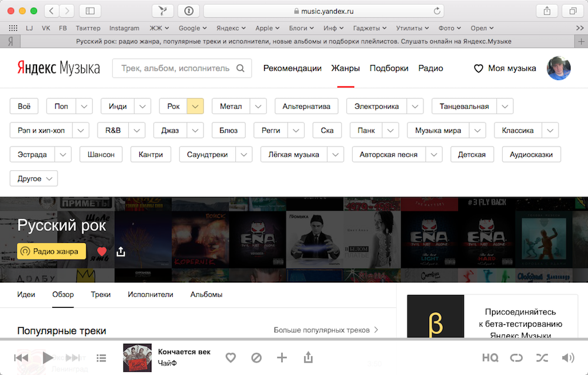588x375 pixels.
Task: Click the bird extension icon in toolbar
Action: coord(162,11)
